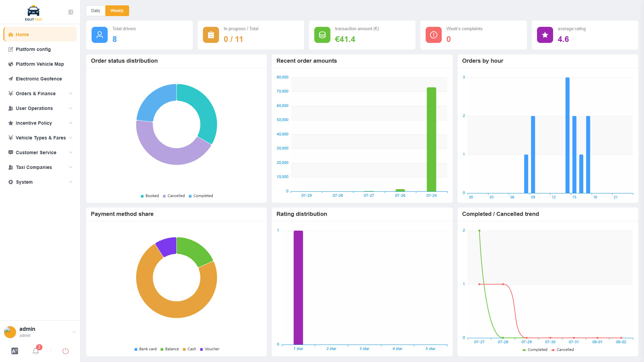The width and height of the screenshot is (644, 362).
Task: Click the Total drivers user icon
Action: 100,35
